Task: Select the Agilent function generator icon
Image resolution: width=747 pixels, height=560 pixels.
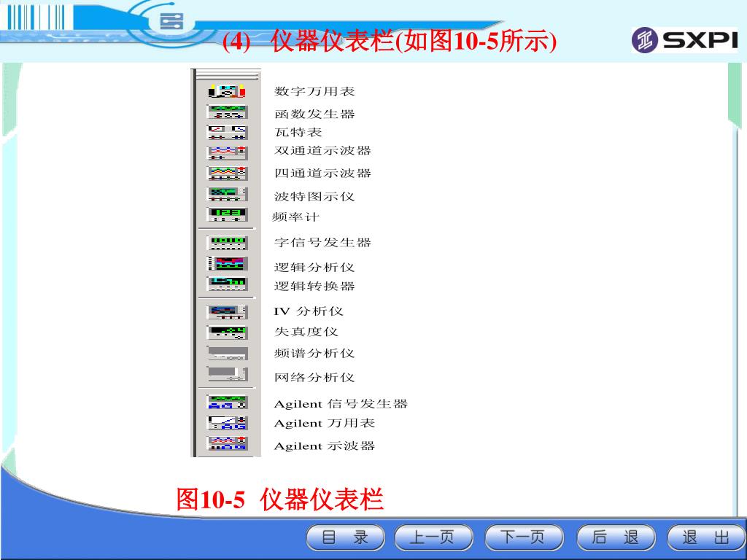Action: (x=227, y=402)
